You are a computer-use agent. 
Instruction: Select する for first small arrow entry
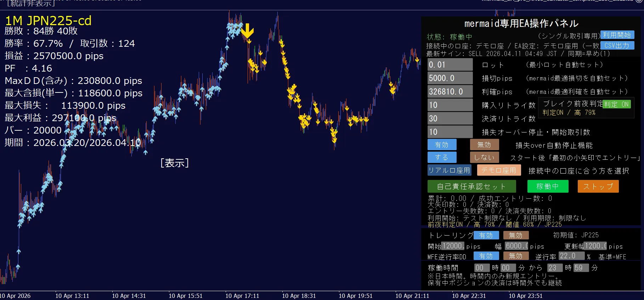coord(442,157)
